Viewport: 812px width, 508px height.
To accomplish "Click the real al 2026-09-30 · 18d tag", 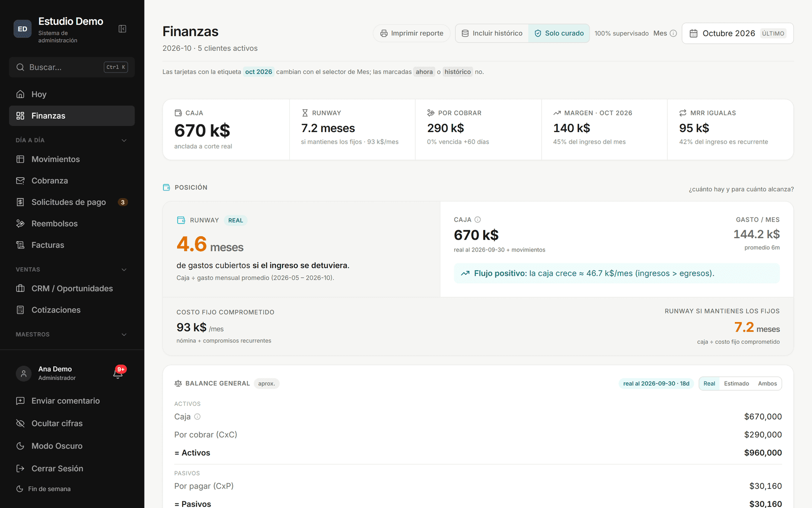I will tap(656, 384).
